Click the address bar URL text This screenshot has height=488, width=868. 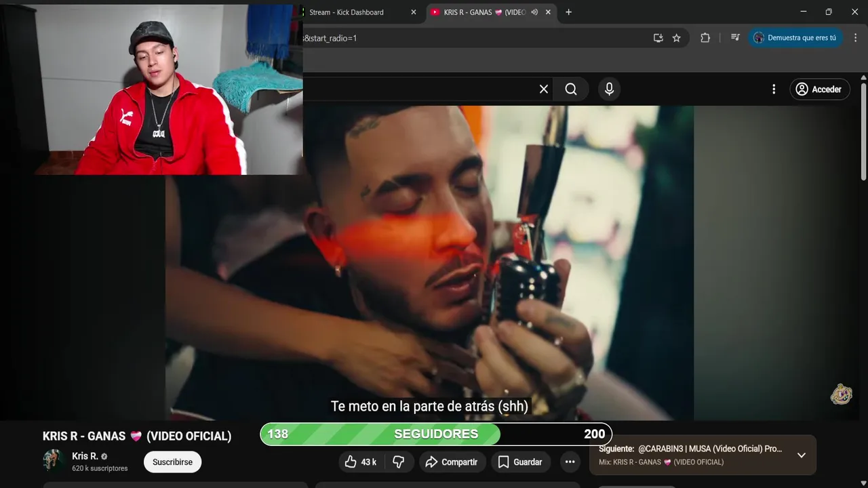click(x=330, y=38)
